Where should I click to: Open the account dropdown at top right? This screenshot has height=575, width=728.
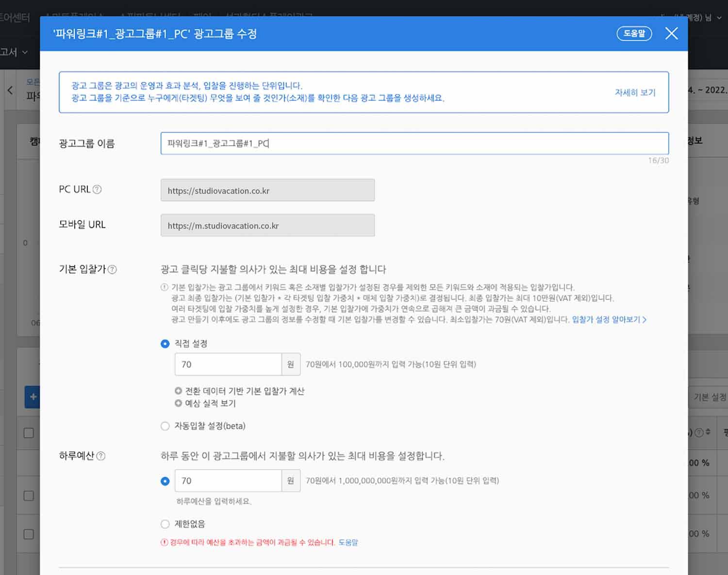click(719, 18)
